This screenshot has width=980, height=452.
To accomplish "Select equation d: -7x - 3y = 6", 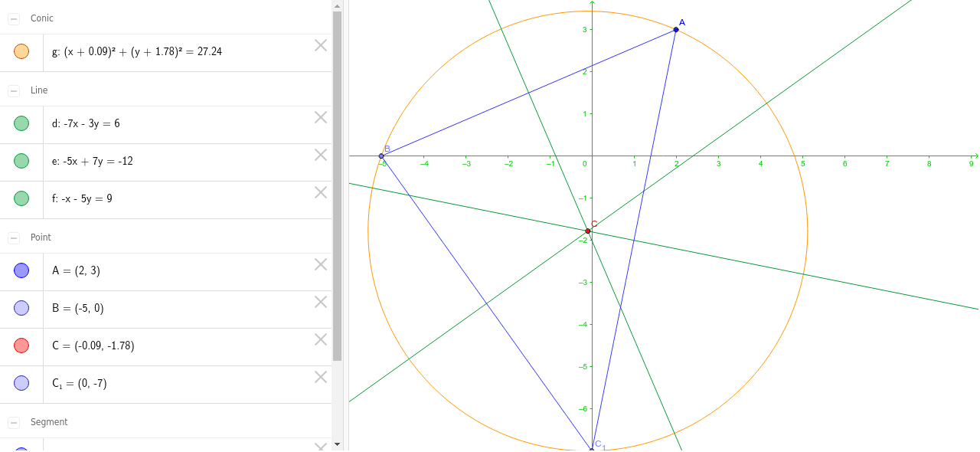I will coord(86,123).
